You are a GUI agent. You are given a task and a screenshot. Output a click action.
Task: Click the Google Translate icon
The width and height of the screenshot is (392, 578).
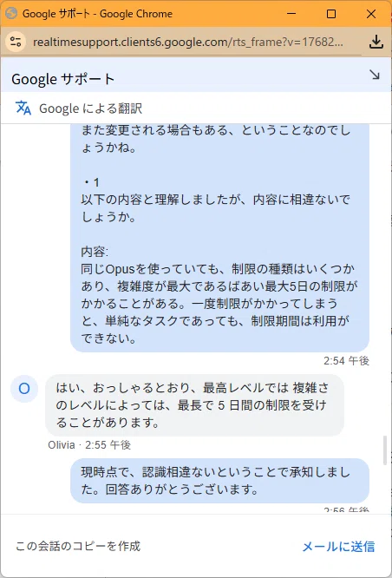point(23,108)
